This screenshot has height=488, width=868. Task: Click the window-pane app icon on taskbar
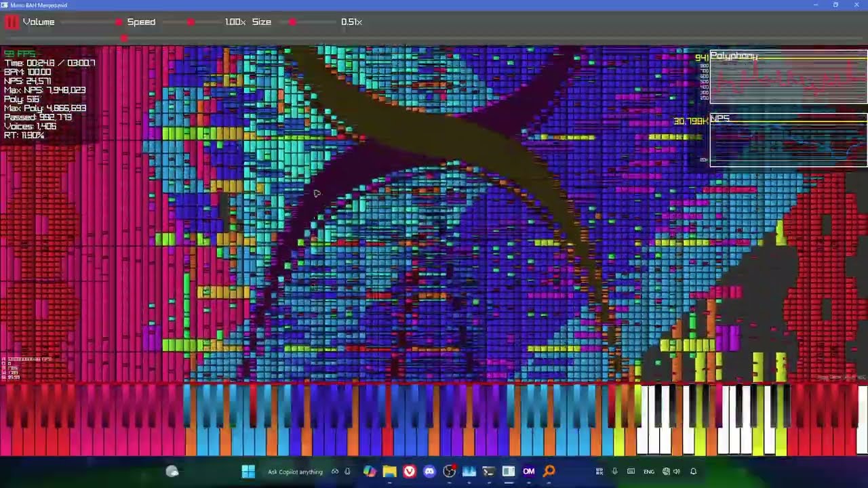(x=509, y=472)
